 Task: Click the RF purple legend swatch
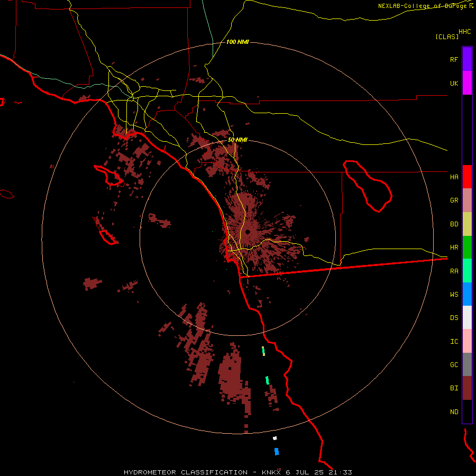467,59
